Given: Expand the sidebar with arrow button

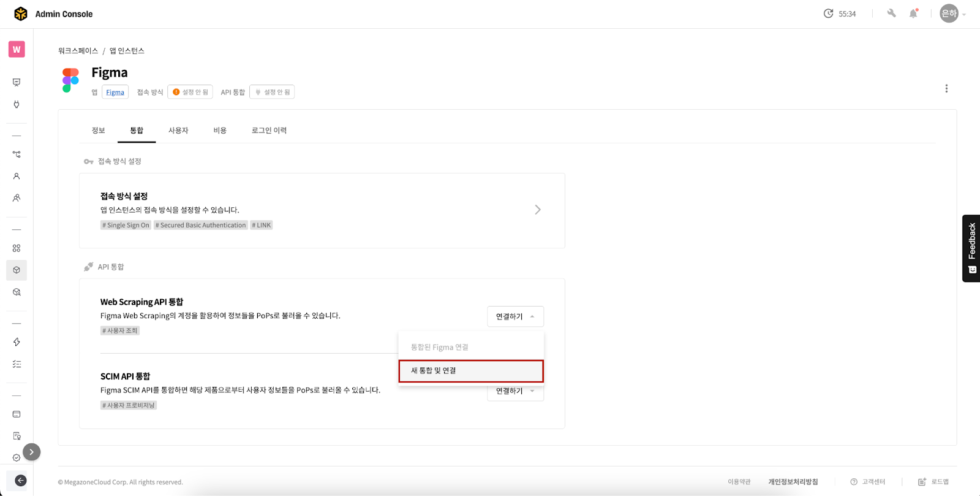Looking at the screenshot, I should [x=31, y=452].
